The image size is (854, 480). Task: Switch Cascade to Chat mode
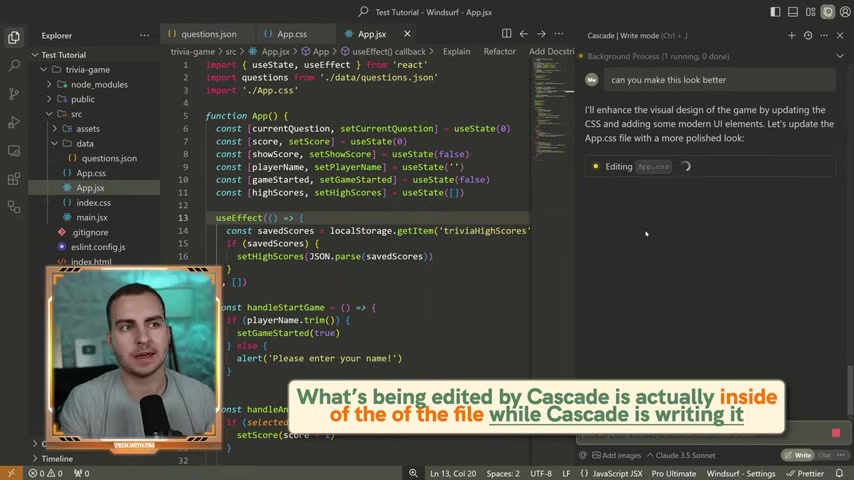[x=825, y=455]
